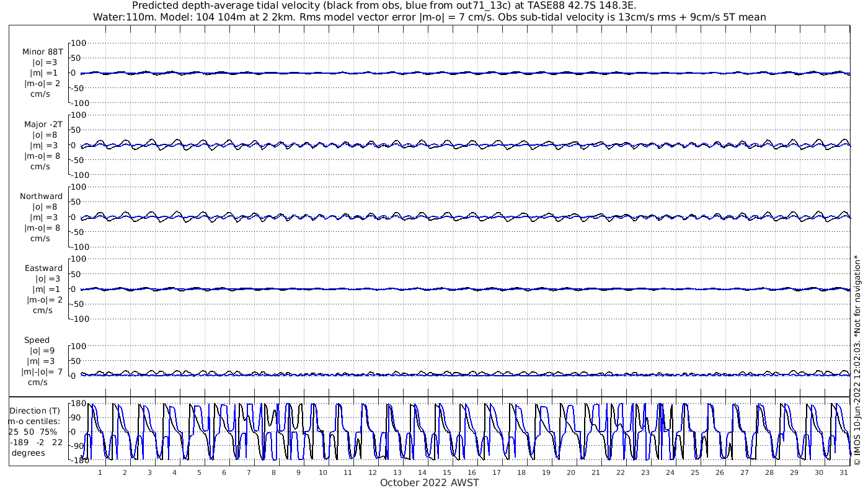This screenshot has width=868, height=496.
Task: Select the "Major -2T" panel label
Action: [x=42, y=125]
